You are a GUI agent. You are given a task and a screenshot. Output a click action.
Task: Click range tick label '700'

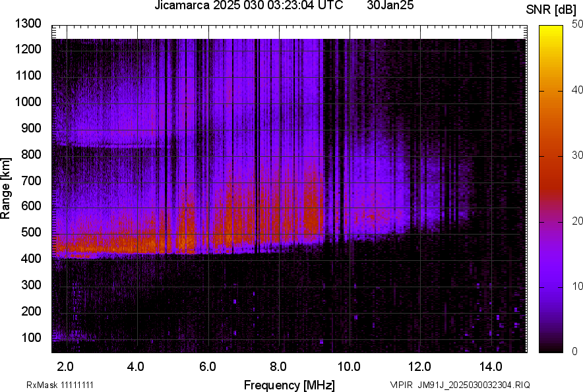(31, 181)
